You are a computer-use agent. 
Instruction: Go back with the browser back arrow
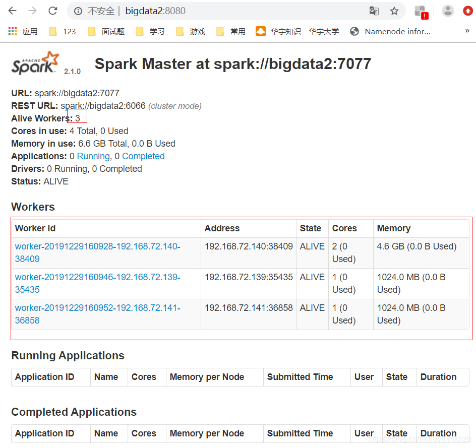point(13,11)
